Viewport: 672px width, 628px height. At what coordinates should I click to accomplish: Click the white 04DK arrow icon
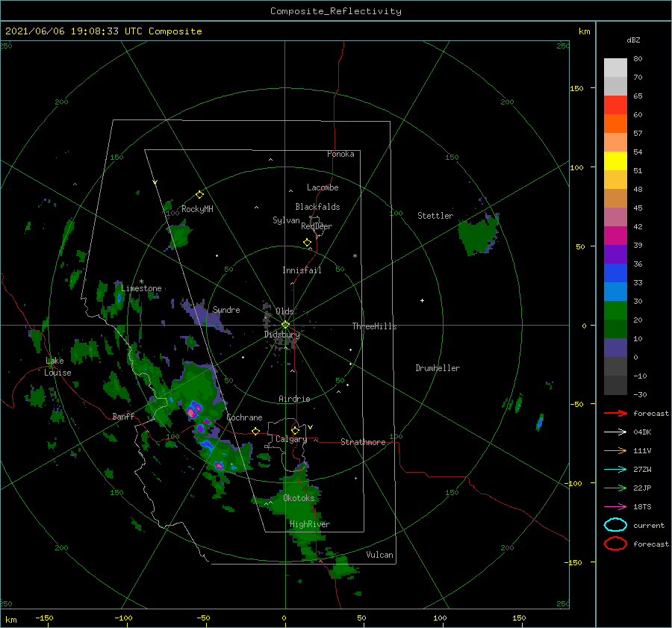[615, 432]
